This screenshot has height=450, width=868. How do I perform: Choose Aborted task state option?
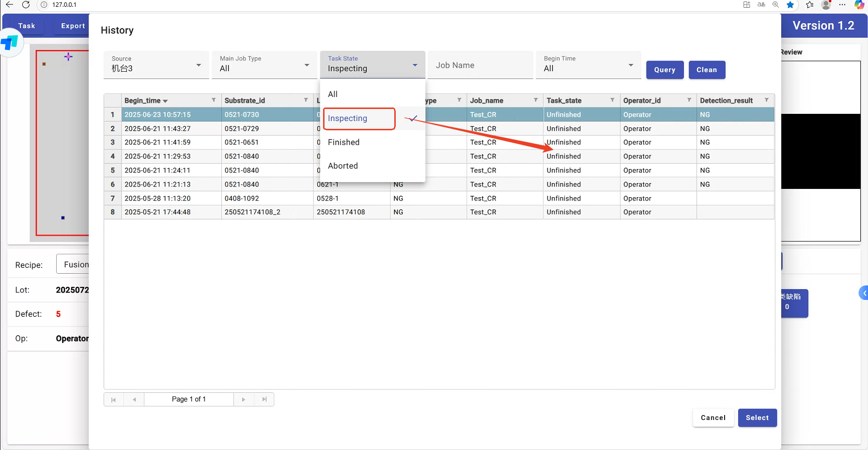(343, 166)
